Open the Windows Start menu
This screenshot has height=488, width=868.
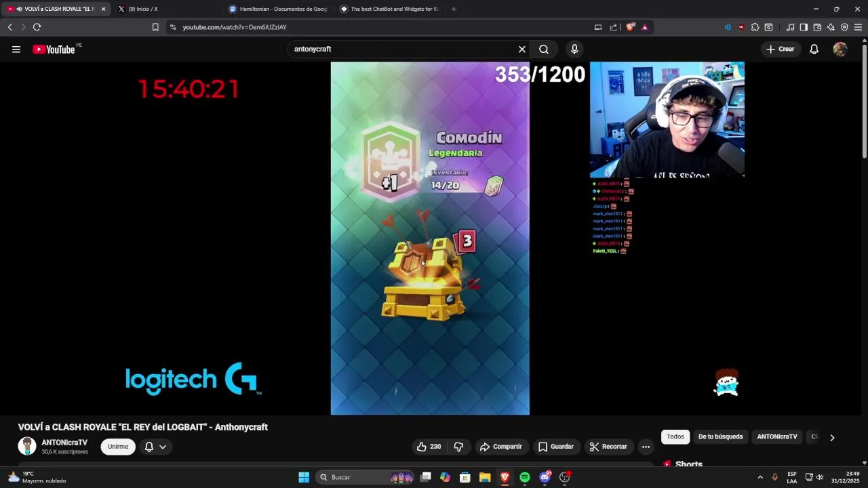coord(304,477)
